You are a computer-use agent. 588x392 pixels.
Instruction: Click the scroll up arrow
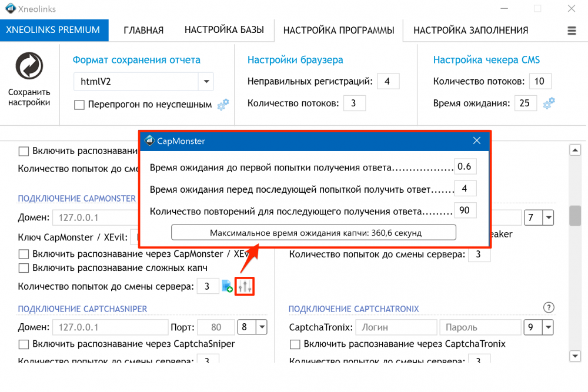pos(575,150)
